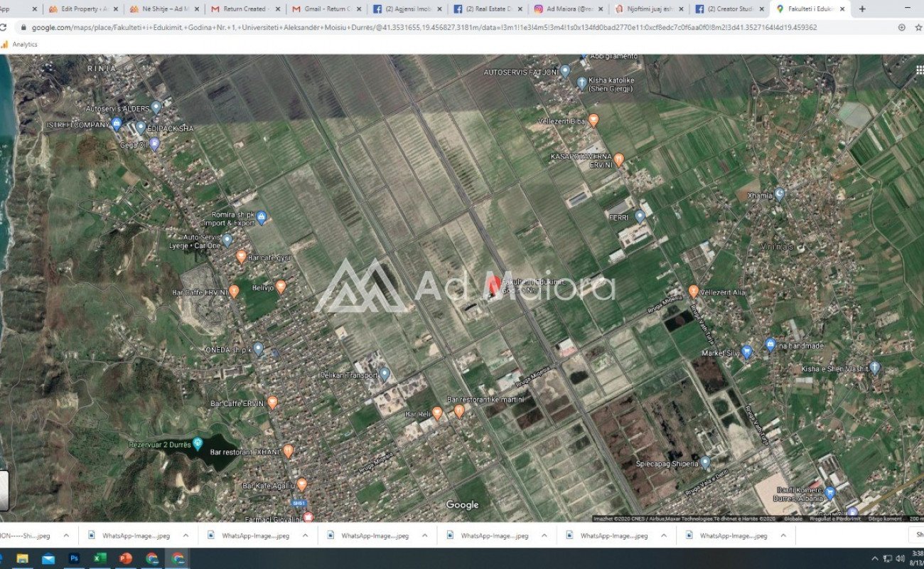Expand options for the ION-----Sh...jpeg download

[x=66, y=536]
